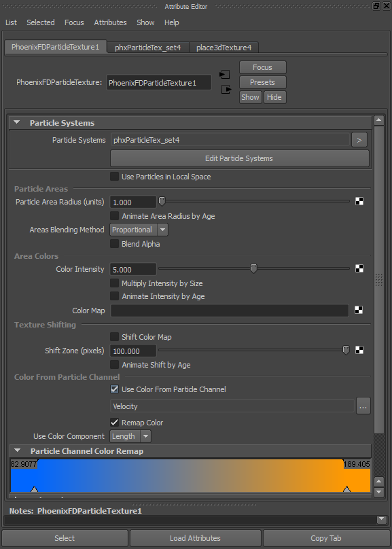The width and height of the screenshot is (392, 549).
Task: Click checker map icon for Color Intensity
Action: (x=359, y=268)
